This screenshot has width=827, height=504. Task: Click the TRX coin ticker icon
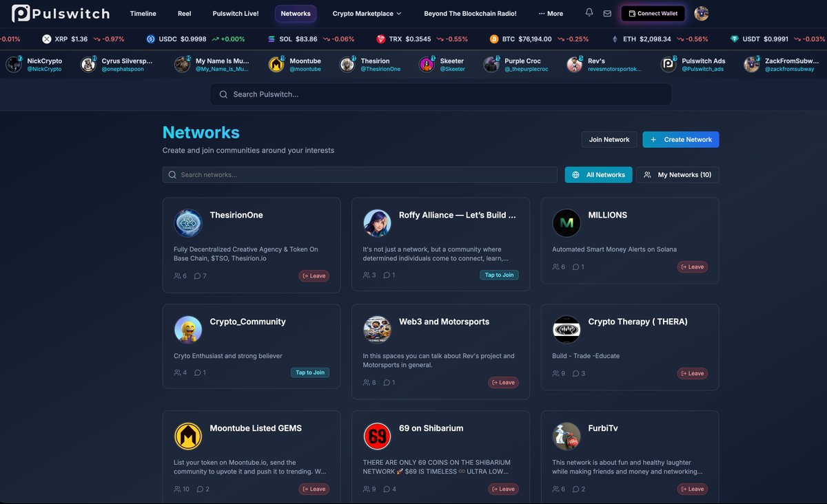(381, 39)
